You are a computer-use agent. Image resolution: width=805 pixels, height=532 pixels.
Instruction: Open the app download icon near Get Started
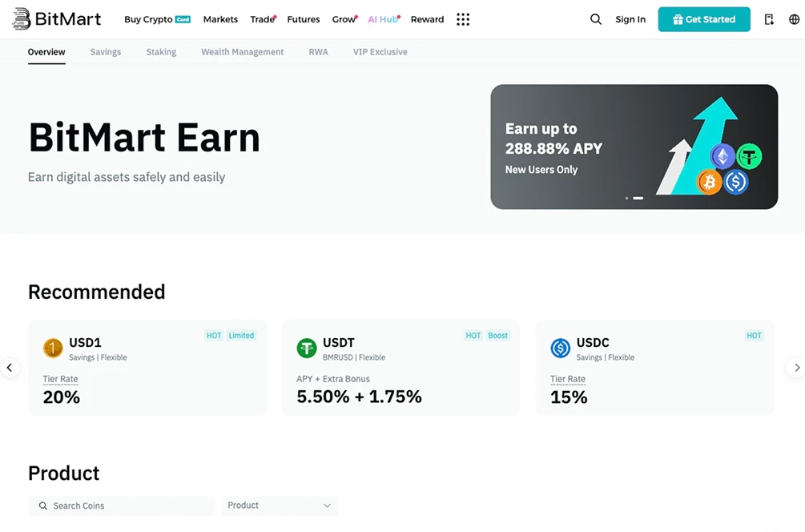tap(768, 18)
